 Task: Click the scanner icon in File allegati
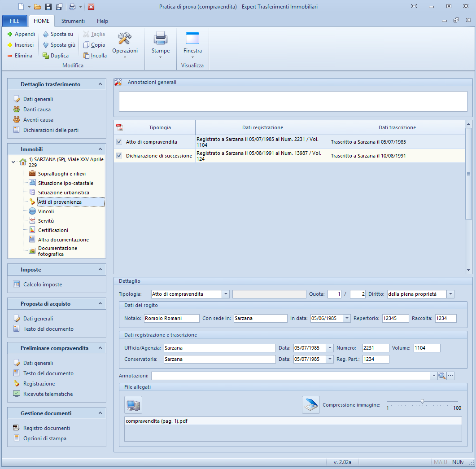click(310, 405)
